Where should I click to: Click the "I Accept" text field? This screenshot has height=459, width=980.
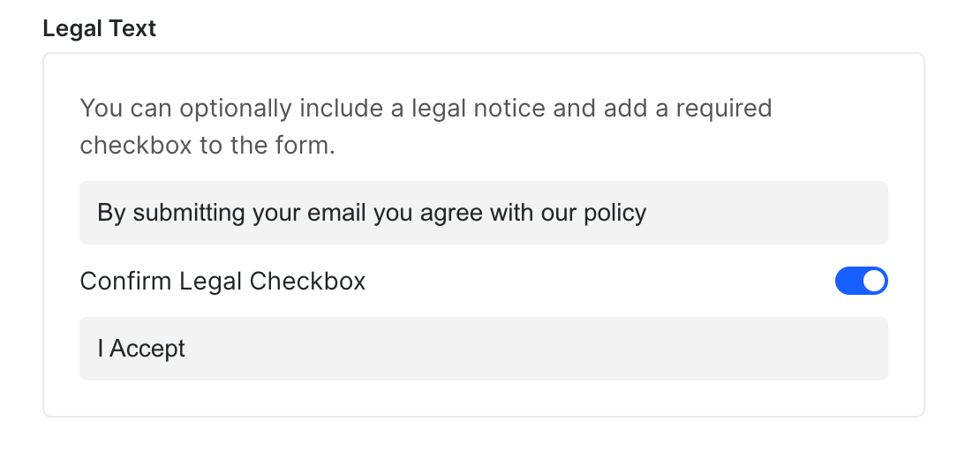(483, 349)
